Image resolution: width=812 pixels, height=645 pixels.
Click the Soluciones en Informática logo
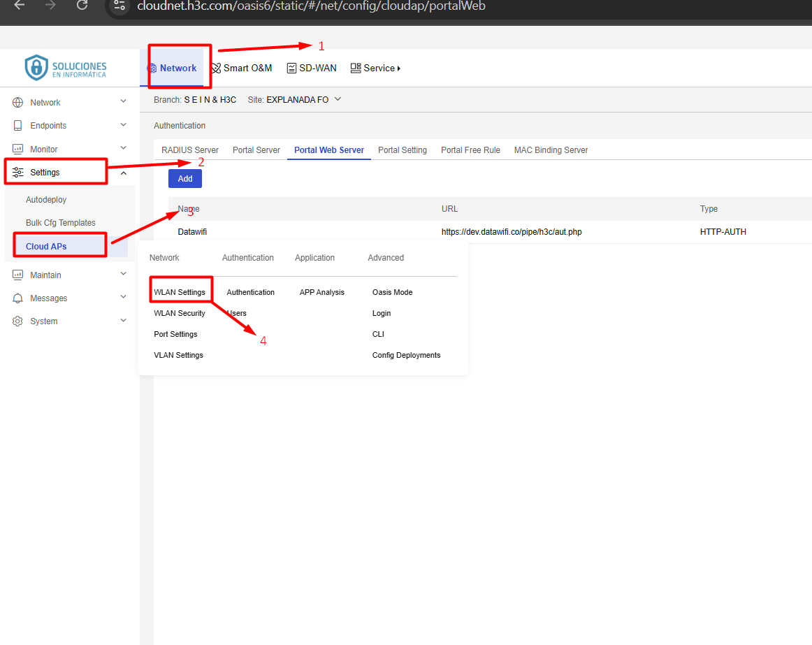(66, 67)
